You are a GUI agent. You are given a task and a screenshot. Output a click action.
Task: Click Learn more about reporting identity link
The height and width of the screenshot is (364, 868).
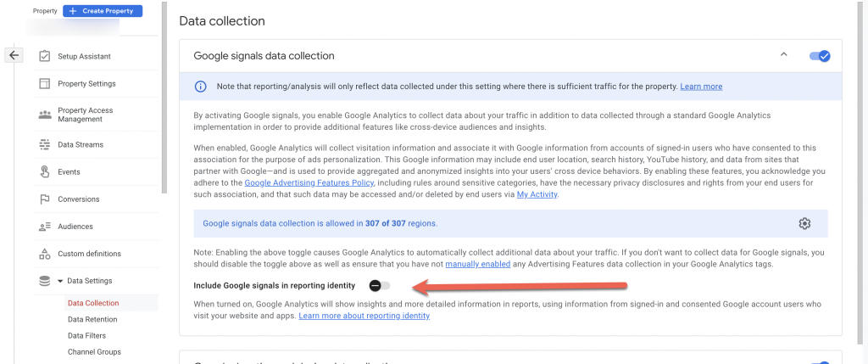(x=364, y=316)
